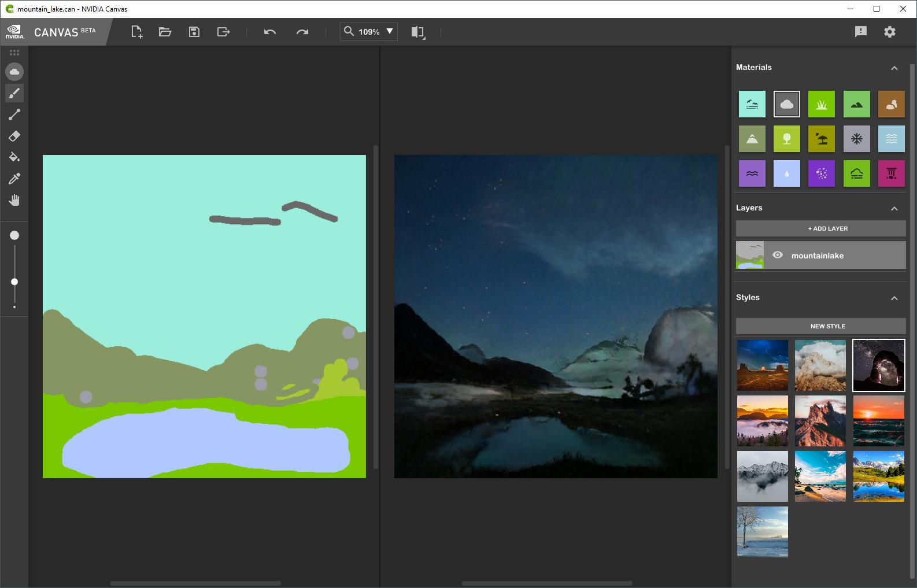Pick the purple double-wave material
This screenshot has width=917, height=588.
click(752, 173)
